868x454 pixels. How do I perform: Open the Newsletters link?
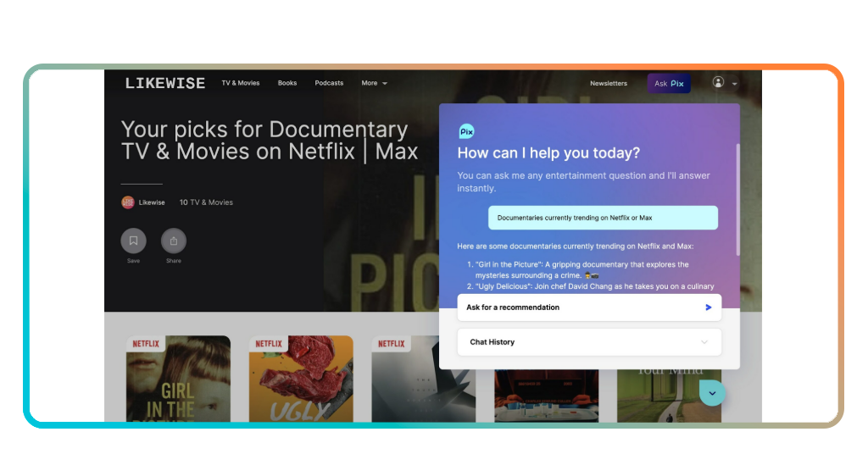pyautogui.click(x=609, y=84)
